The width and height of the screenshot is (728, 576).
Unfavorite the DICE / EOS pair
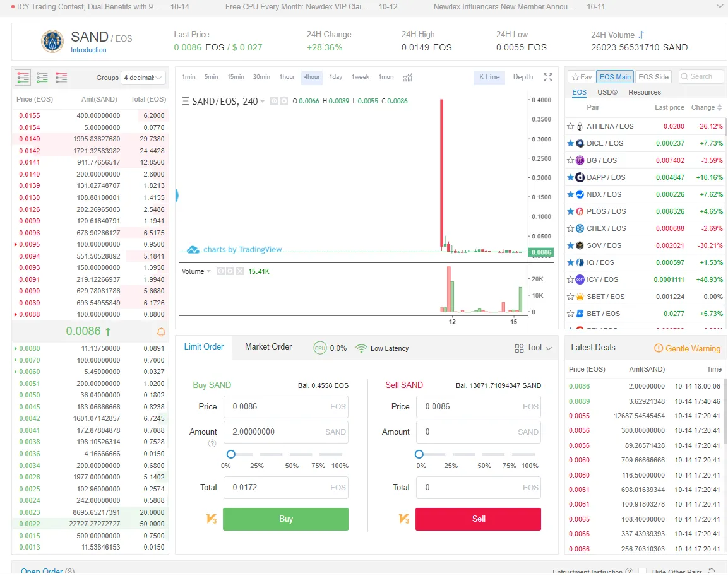pyautogui.click(x=571, y=143)
